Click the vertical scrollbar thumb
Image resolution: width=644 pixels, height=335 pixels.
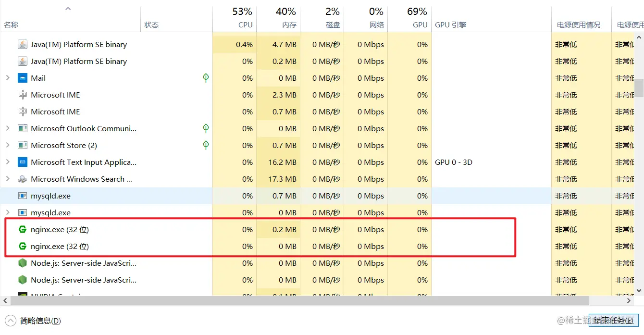coord(639,88)
